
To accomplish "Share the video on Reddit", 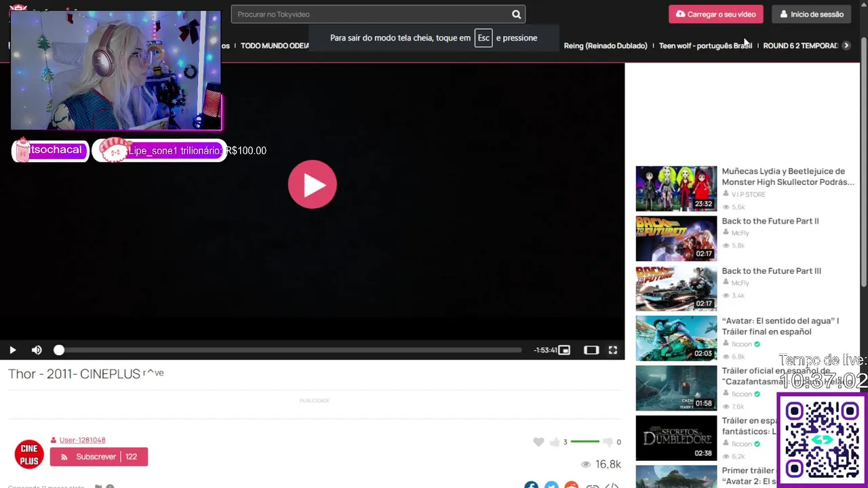I will pyautogui.click(x=572, y=485).
